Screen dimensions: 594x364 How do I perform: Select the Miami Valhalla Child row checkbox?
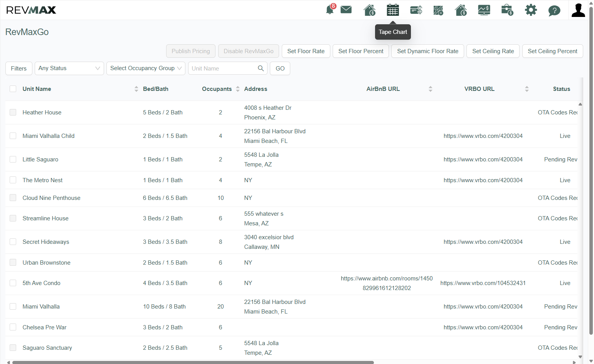click(13, 136)
